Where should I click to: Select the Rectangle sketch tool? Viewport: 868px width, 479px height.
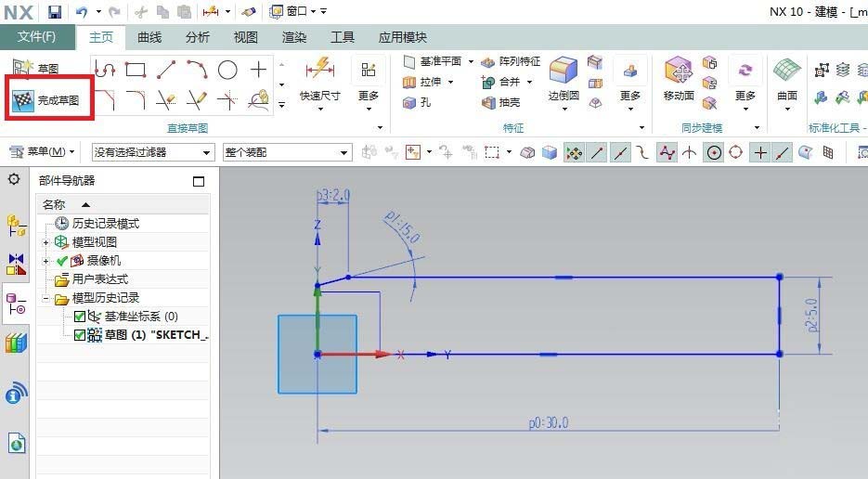(135, 70)
